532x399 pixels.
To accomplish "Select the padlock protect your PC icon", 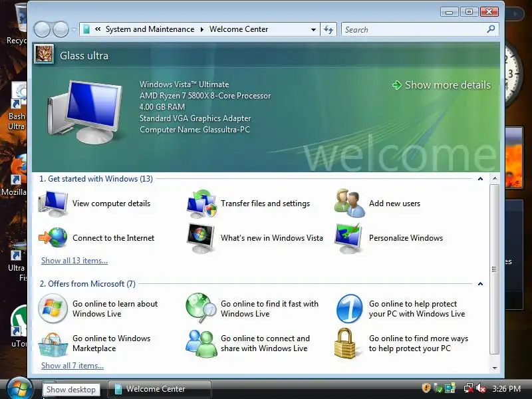I will point(345,343).
